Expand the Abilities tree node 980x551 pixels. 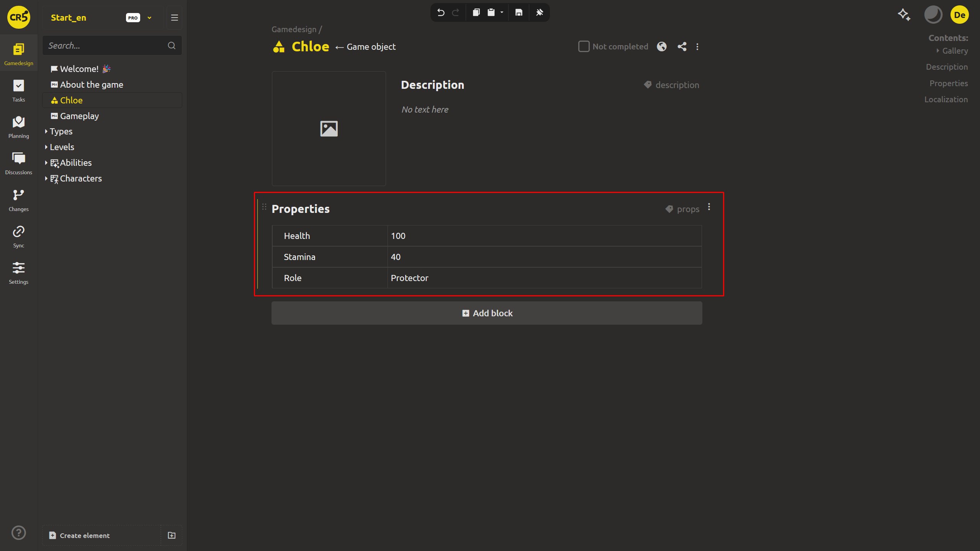(x=46, y=163)
